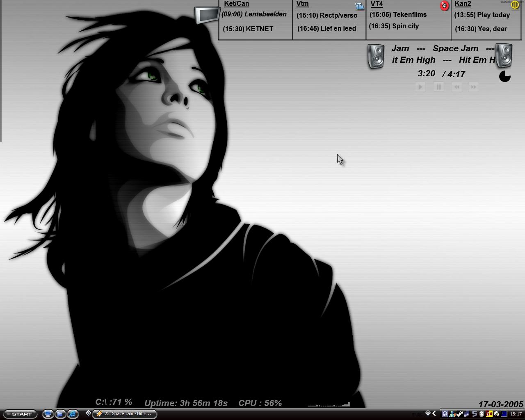The height and width of the screenshot is (420, 525).
Task: Click the rewind previous track button
Action: tap(457, 87)
